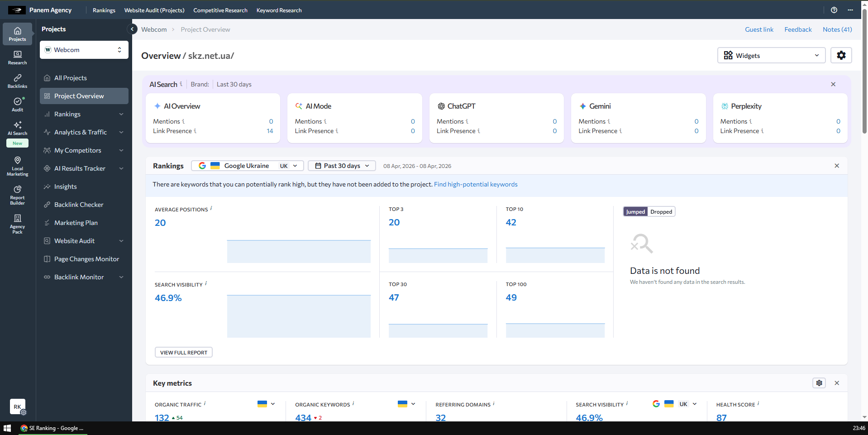Open Marketing Plan in sidebar
This screenshot has height=435, width=868.
coord(84,223)
